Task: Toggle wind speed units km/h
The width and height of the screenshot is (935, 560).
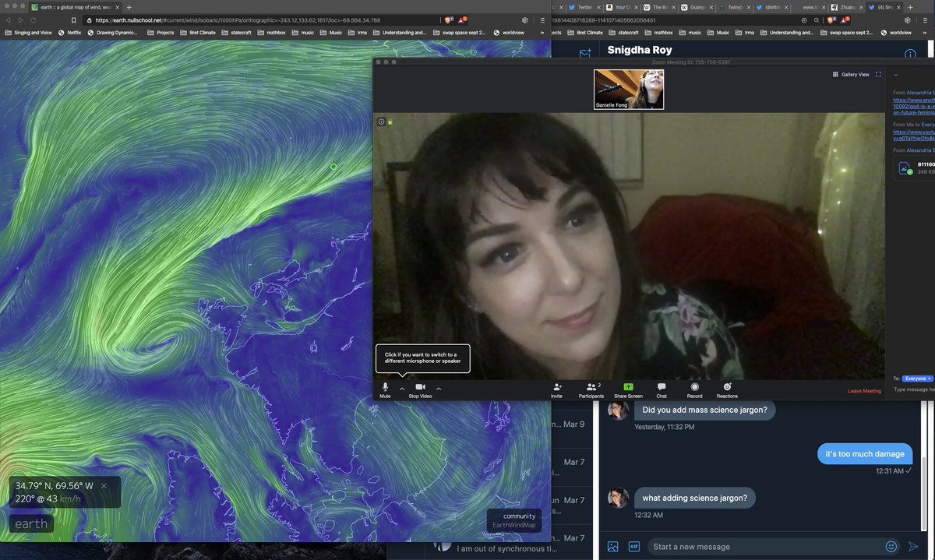Action: coord(70,498)
